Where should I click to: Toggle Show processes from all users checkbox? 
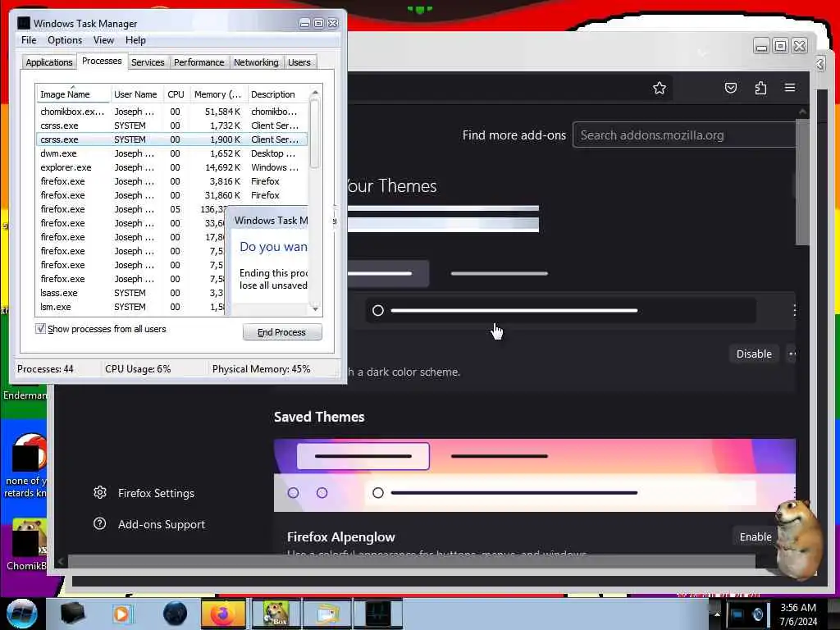point(40,328)
